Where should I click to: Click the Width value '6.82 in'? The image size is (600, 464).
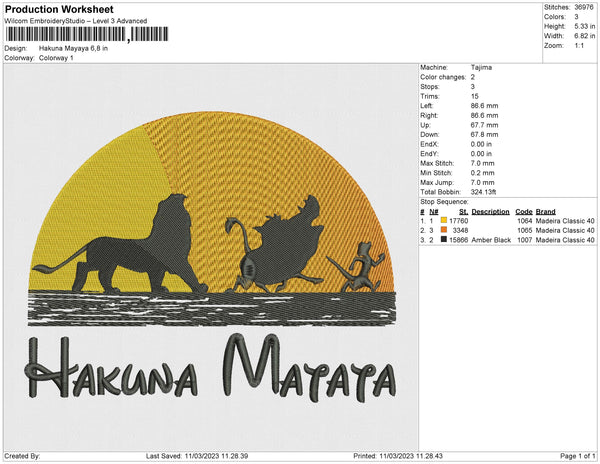[x=584, y=36]
